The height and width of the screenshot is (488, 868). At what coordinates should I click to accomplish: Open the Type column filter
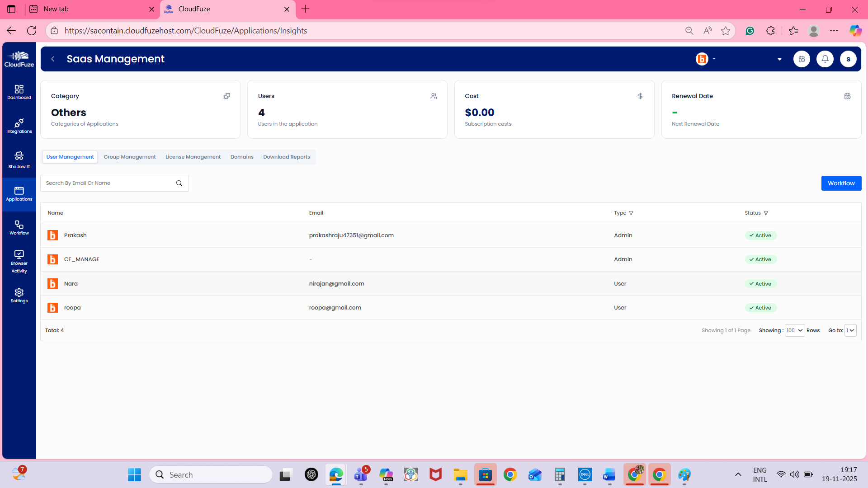(x=631, y=213)
